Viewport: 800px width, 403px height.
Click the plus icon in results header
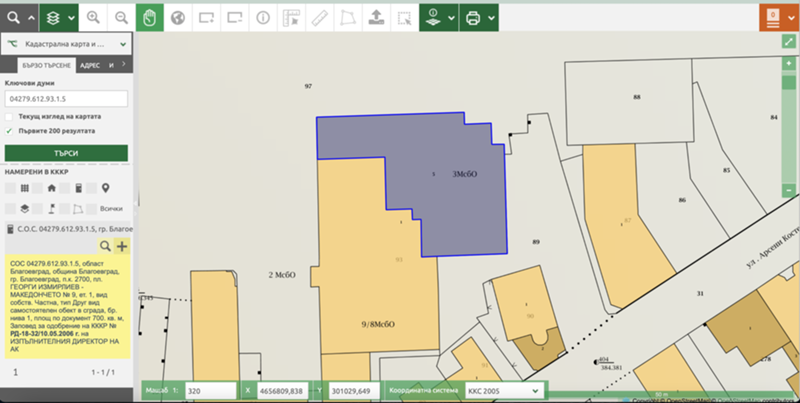point(122,246)
